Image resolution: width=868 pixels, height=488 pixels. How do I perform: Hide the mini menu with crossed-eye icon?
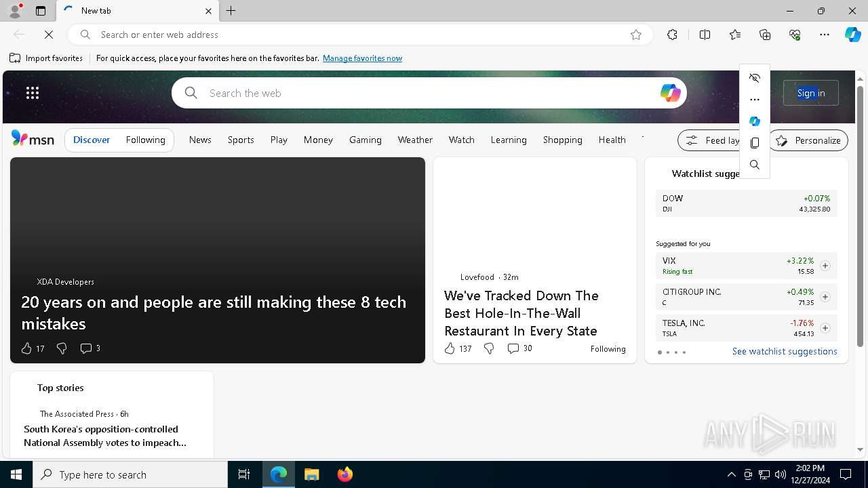[755, 78]
